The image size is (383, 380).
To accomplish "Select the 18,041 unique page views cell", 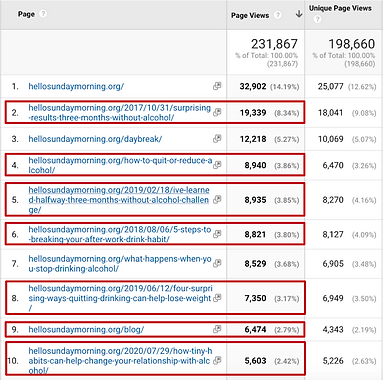I will tap(330, 113).
